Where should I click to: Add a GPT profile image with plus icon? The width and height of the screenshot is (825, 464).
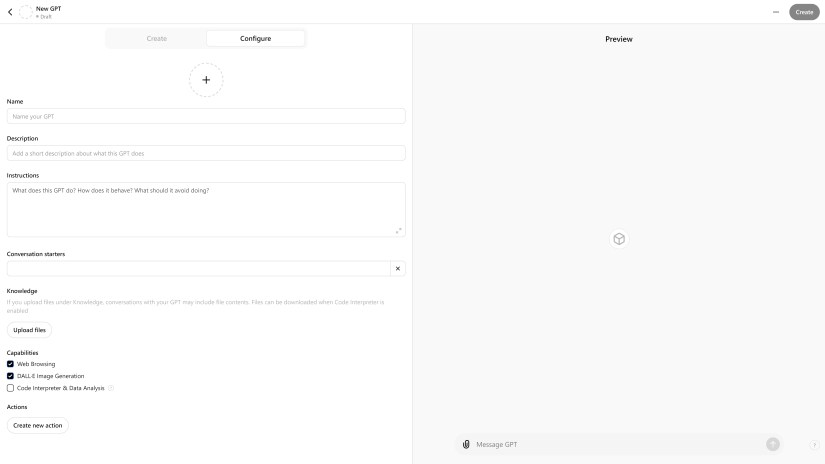(x=206, y=80)
